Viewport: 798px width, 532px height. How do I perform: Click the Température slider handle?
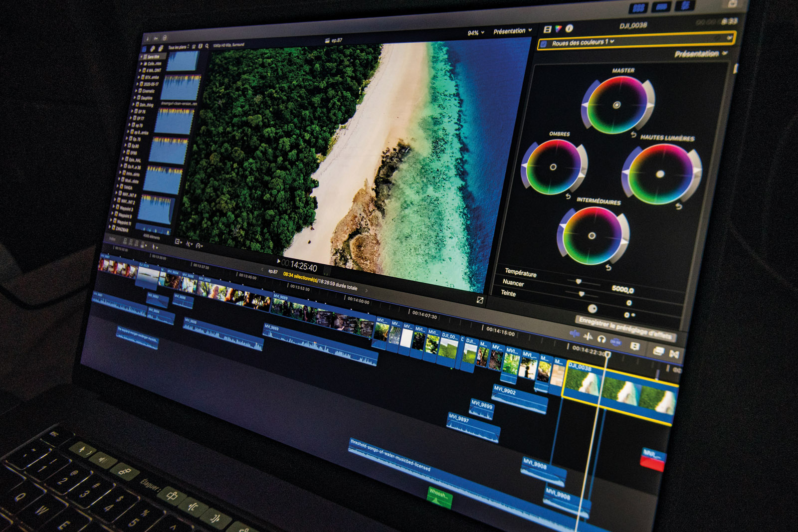tap(579, 282)
